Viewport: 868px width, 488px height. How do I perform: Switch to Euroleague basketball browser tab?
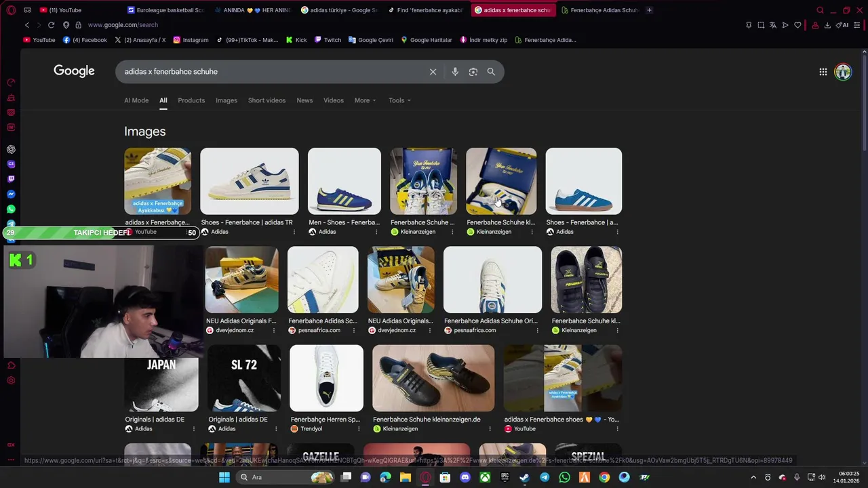pyautogui.click(x=165, y=10)
